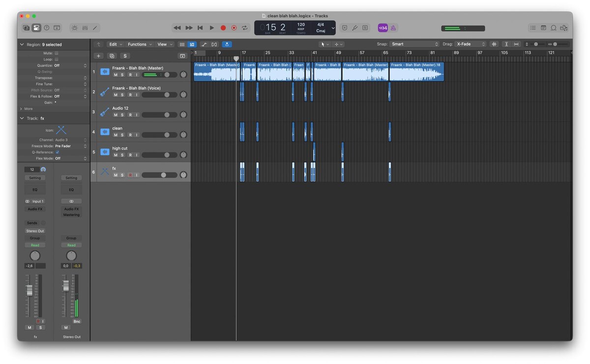Open the Edit menu

tap(115, 44)
